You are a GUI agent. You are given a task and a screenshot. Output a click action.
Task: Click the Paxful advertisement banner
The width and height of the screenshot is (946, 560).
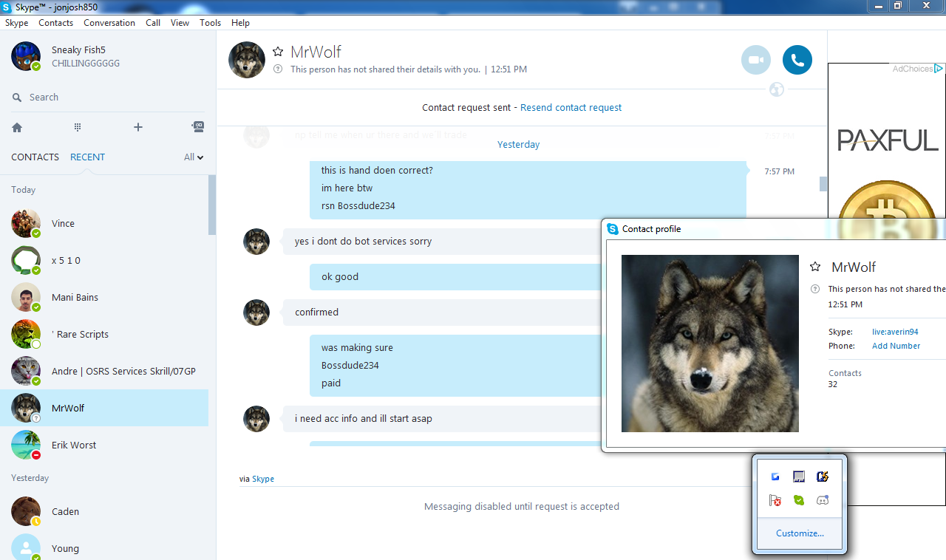point(887,140)
